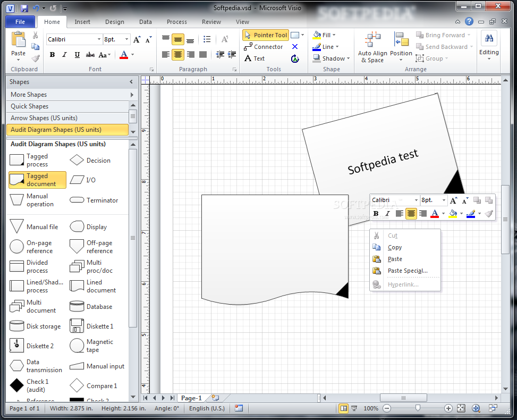Adjust the zoom slider in status bar
Viewport: 517px width, 420px height.
pos(418,408)
